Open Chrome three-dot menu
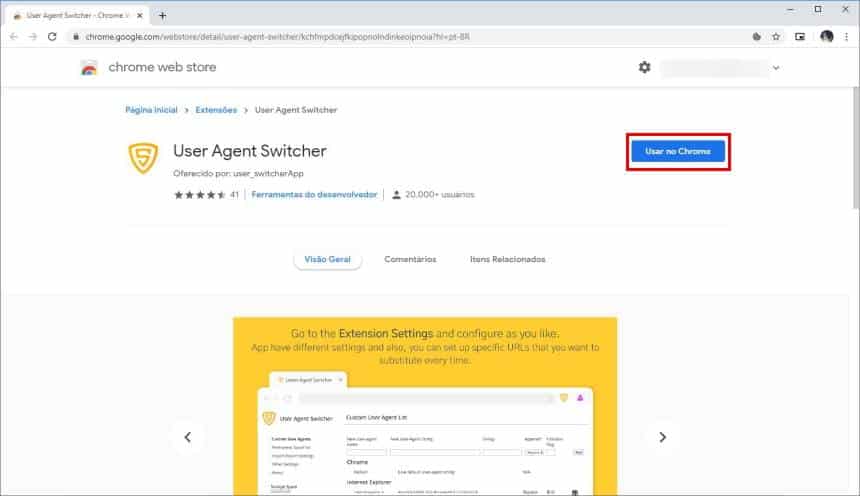 846,37
